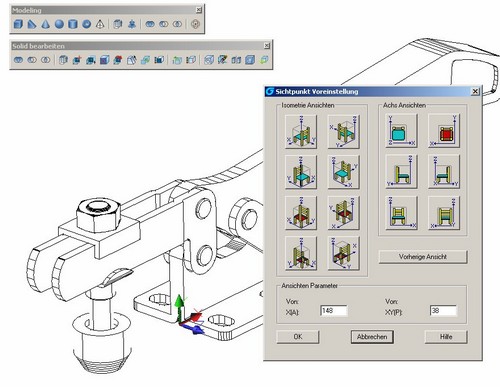Image resolution: width=500 pixels, height=387 pixels.
Task: Select the cyan top-view chair Achs Ansicht
Action: coord(401,131)
